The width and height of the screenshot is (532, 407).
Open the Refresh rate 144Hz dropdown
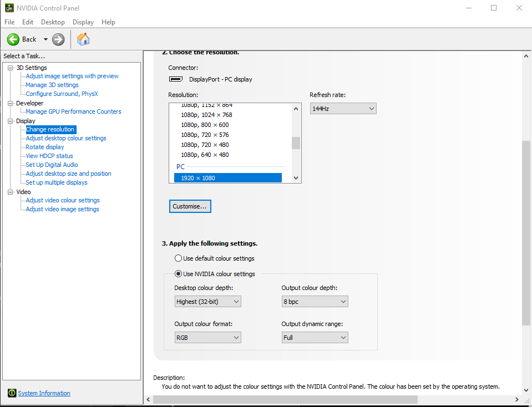click(343, 109)
